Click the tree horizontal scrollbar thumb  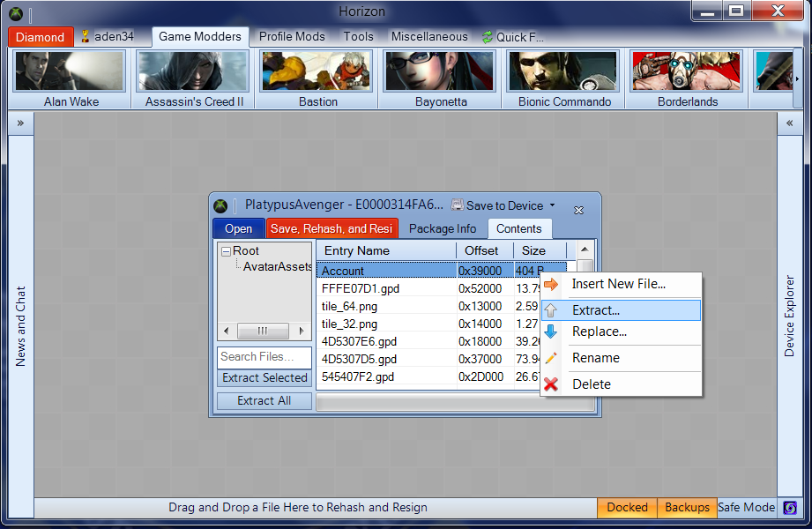click(x=263, y=331)
